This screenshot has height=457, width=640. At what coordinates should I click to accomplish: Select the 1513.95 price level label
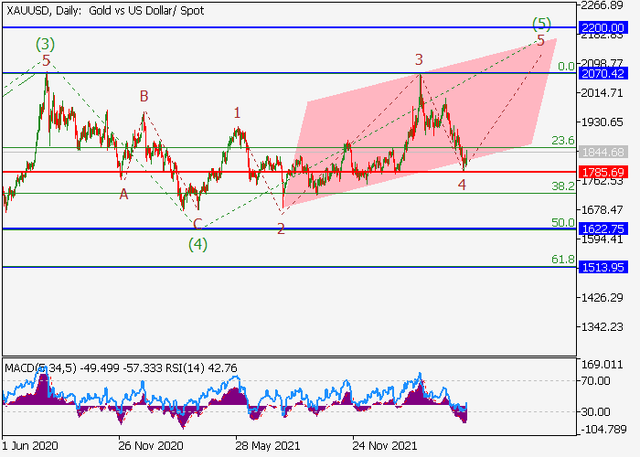[603, 267]
